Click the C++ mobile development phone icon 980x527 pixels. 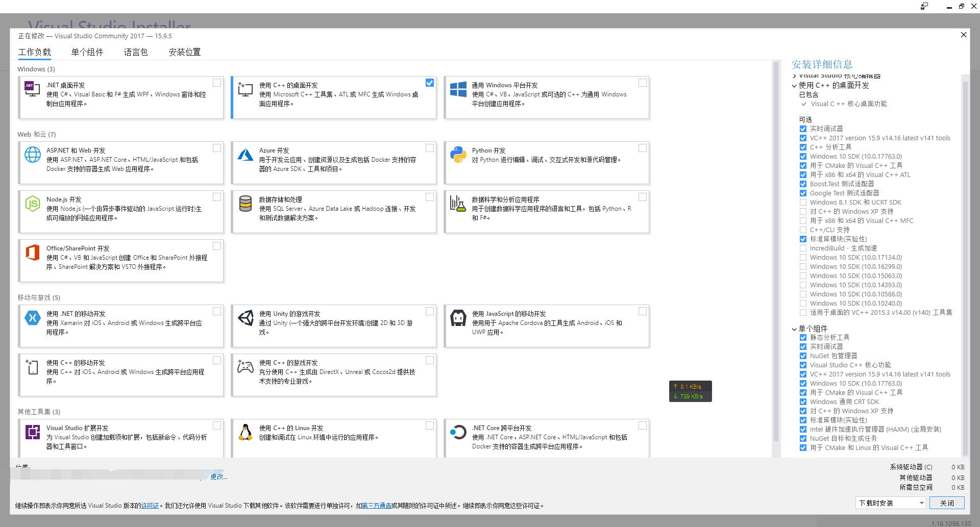click(x=32, y=367)
